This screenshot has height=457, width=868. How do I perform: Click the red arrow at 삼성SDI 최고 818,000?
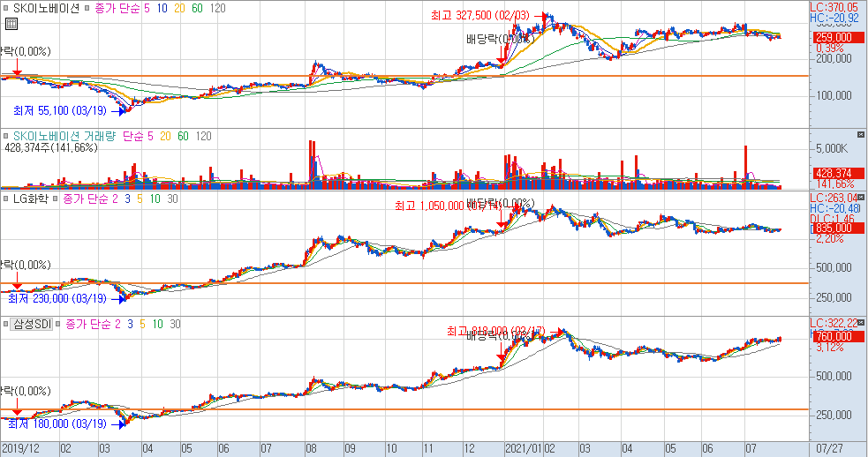click(x=557, y=332)
